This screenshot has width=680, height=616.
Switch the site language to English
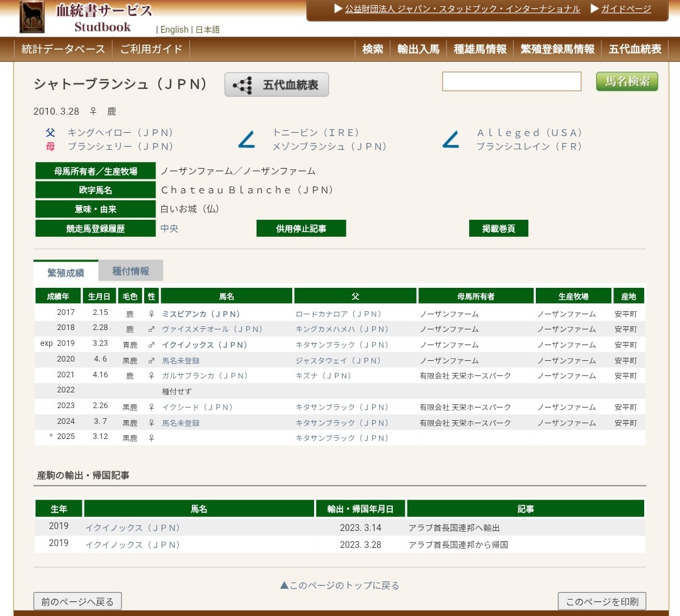click(174, 30)
